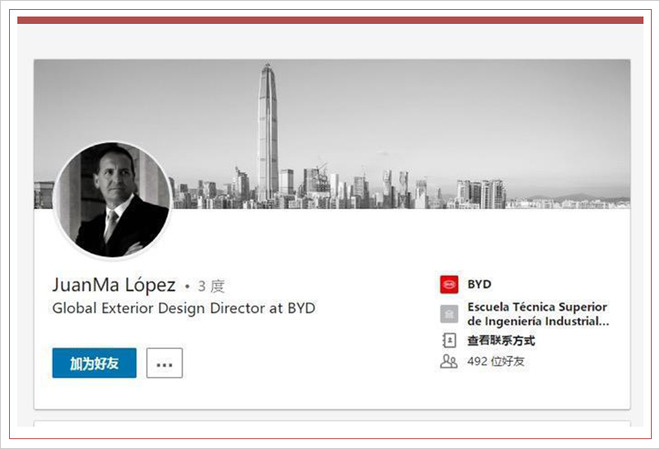Screen dimensions: 660x449
Task: Click the 'de Ingeniería Industrial...' truncated line
Action: coord(538,321)
